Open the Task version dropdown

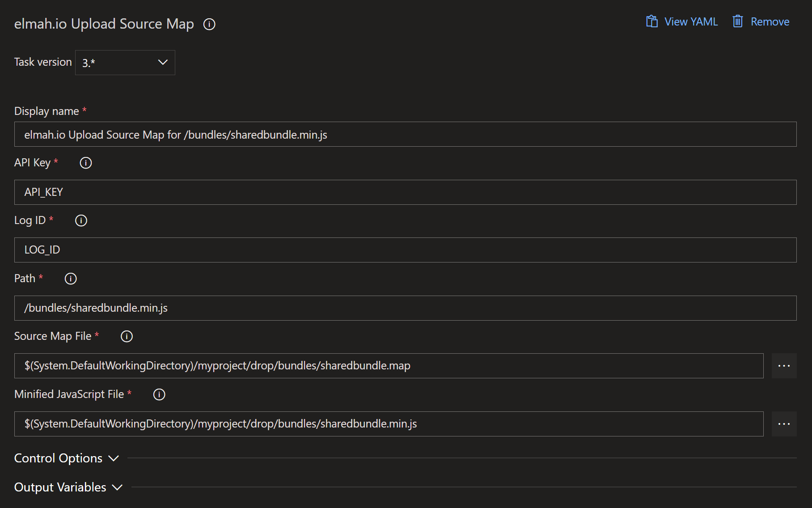(125, 63)
